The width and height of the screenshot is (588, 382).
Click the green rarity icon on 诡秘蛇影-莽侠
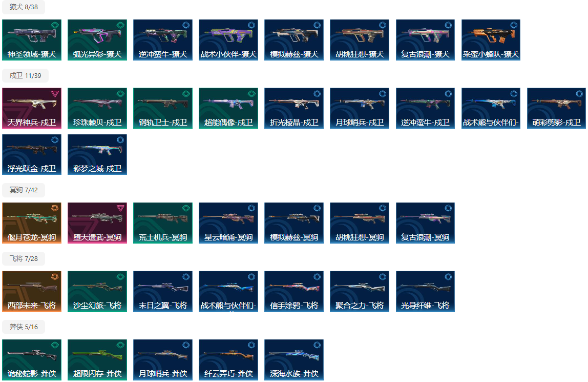click(55, 345)
